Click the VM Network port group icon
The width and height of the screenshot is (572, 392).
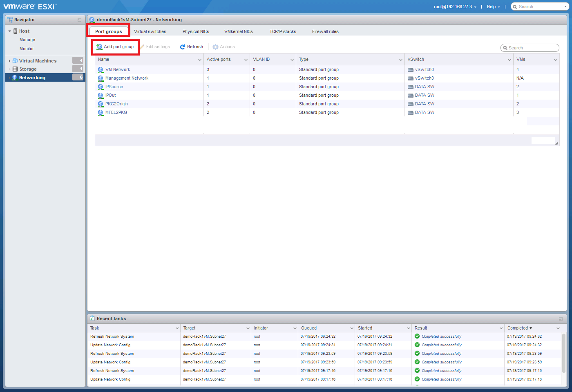click(x=101, y=70)
